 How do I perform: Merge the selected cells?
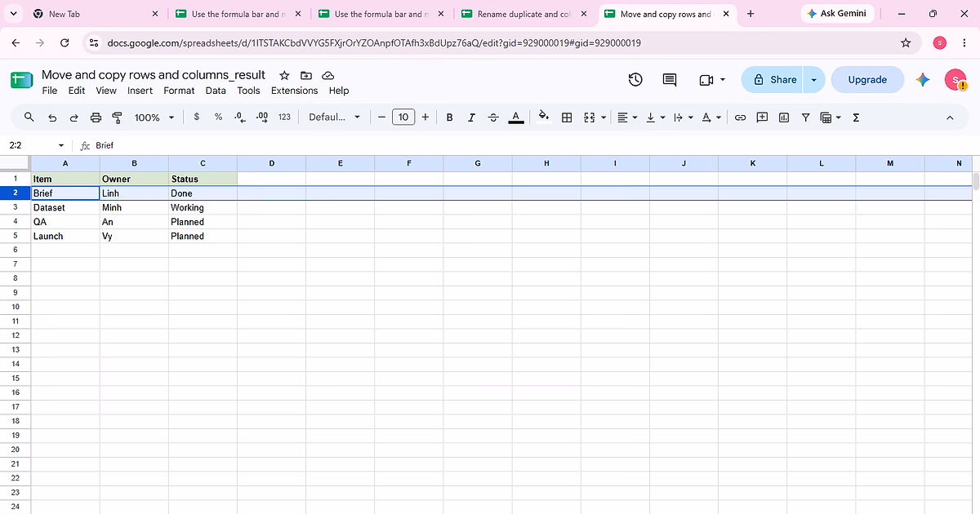tap(590, 117)
